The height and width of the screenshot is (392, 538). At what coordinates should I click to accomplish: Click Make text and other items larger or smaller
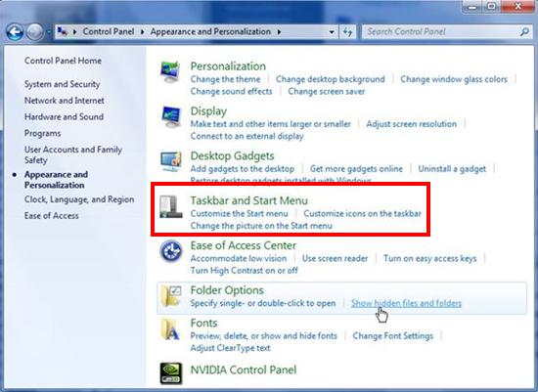271,124
